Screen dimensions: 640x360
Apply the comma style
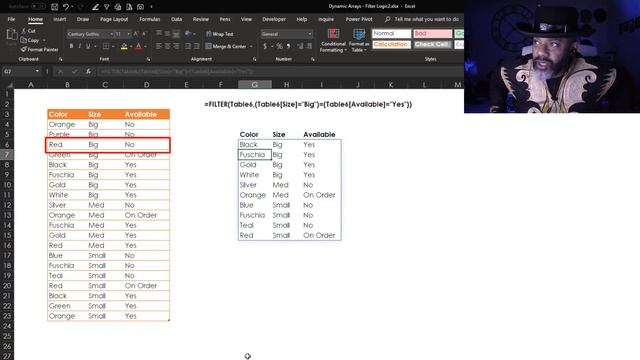(289, 47)
